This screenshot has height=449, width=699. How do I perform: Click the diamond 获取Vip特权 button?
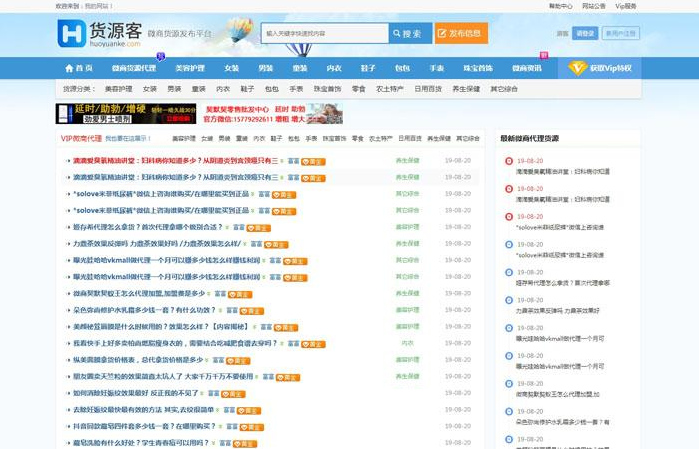tap(600, 68)
